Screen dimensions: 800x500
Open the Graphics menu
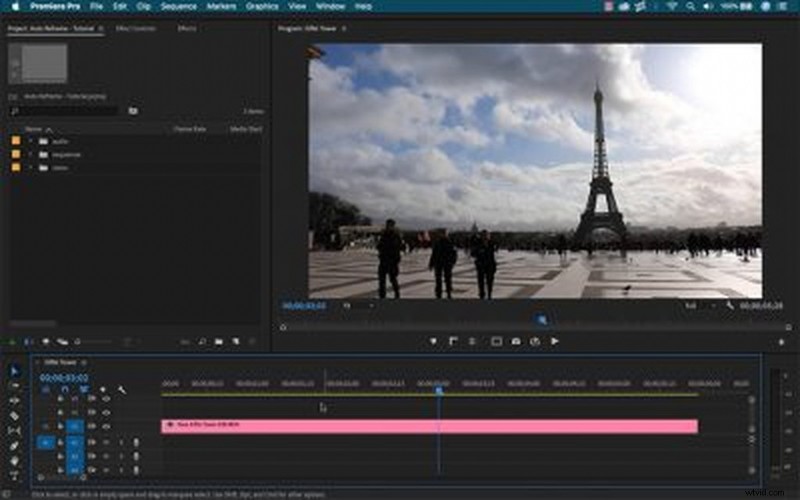[262, 7]
